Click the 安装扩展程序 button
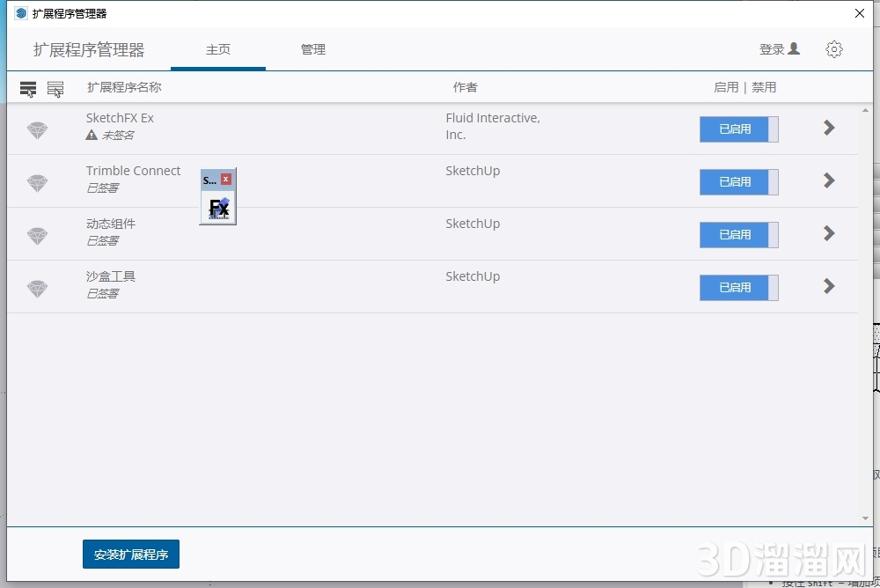 [131, 555]
